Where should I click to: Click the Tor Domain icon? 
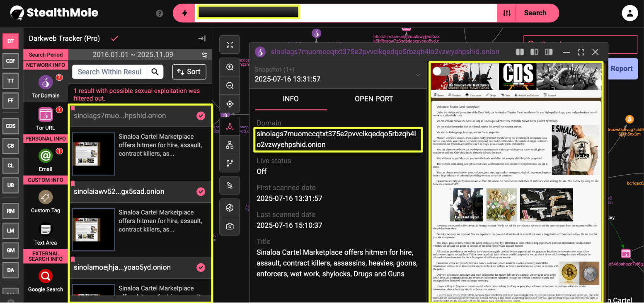tap(46, 82)
